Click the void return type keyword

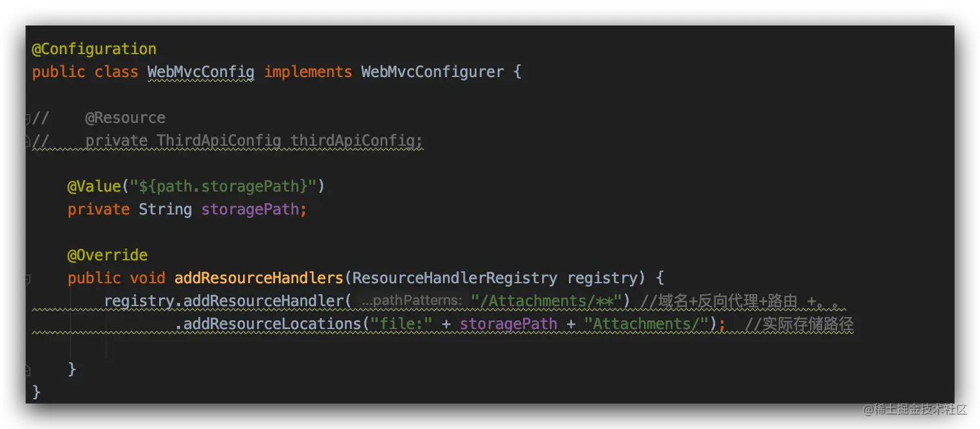pyautogui.click(x=147, y=278)
